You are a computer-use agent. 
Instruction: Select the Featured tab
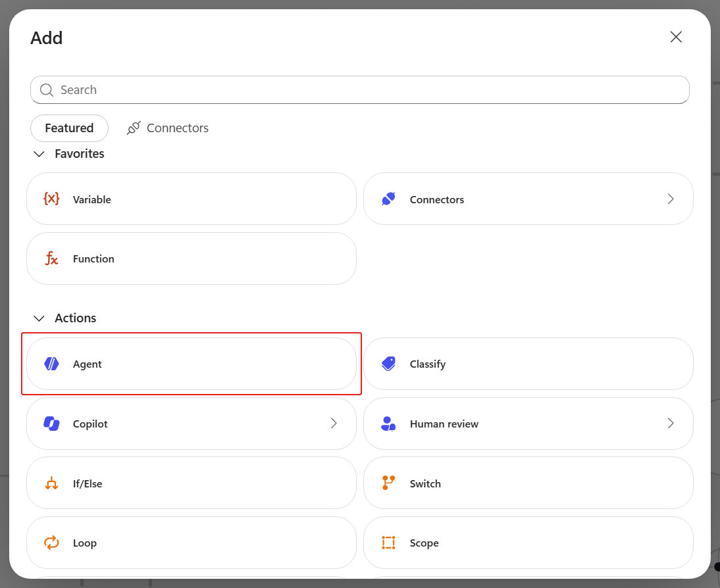69,128
